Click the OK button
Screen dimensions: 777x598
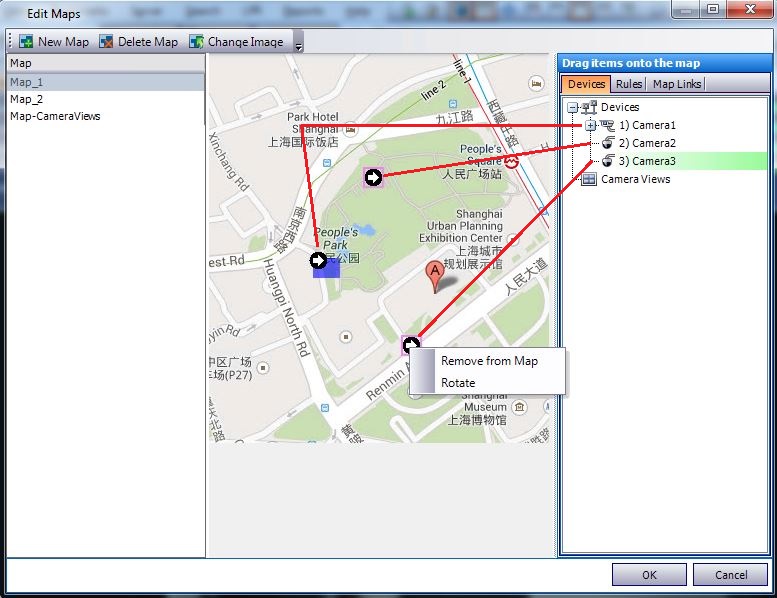(649, 575)
